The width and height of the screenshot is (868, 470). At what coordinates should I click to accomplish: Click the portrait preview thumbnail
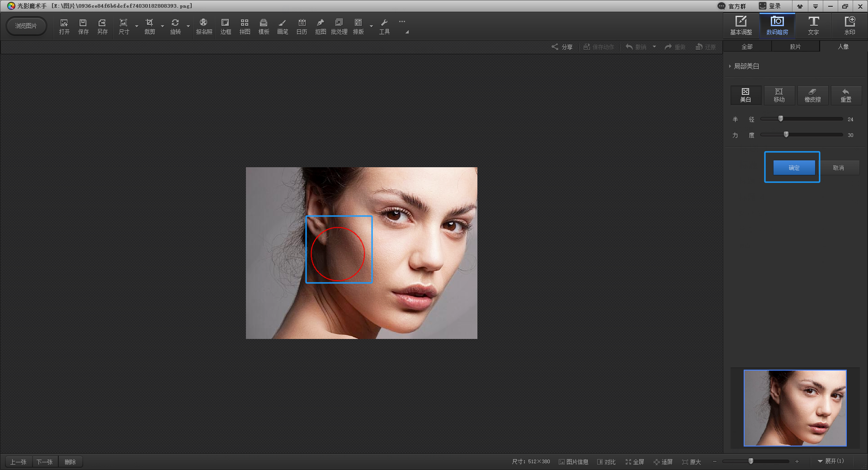(795, 408)
